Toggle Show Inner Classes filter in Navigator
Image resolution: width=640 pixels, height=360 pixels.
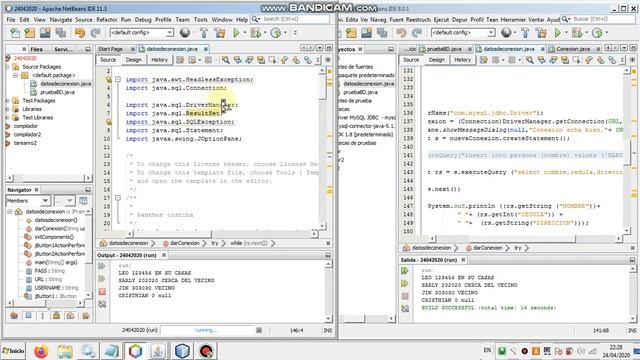[71, 316]
